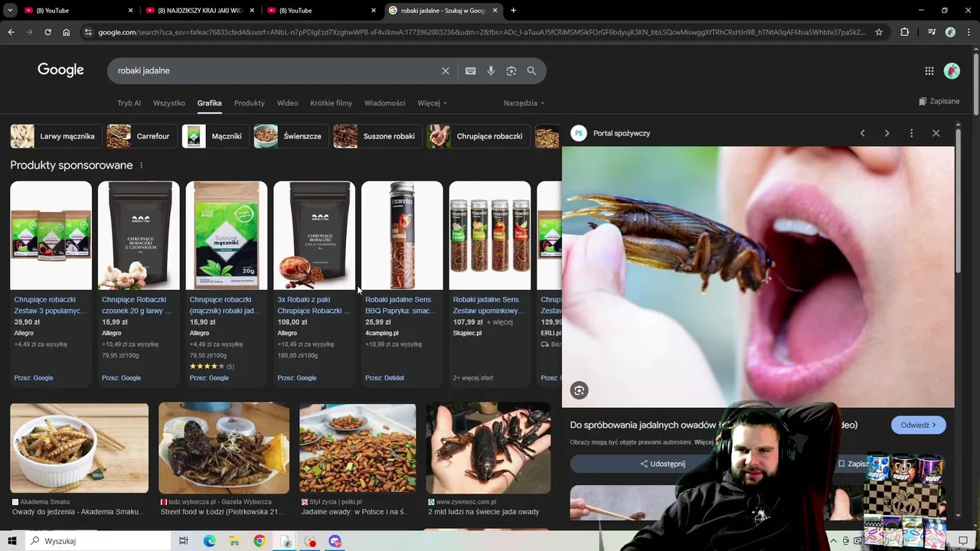Switch to Tryb AI tab
980x551 pixels.
129,103
